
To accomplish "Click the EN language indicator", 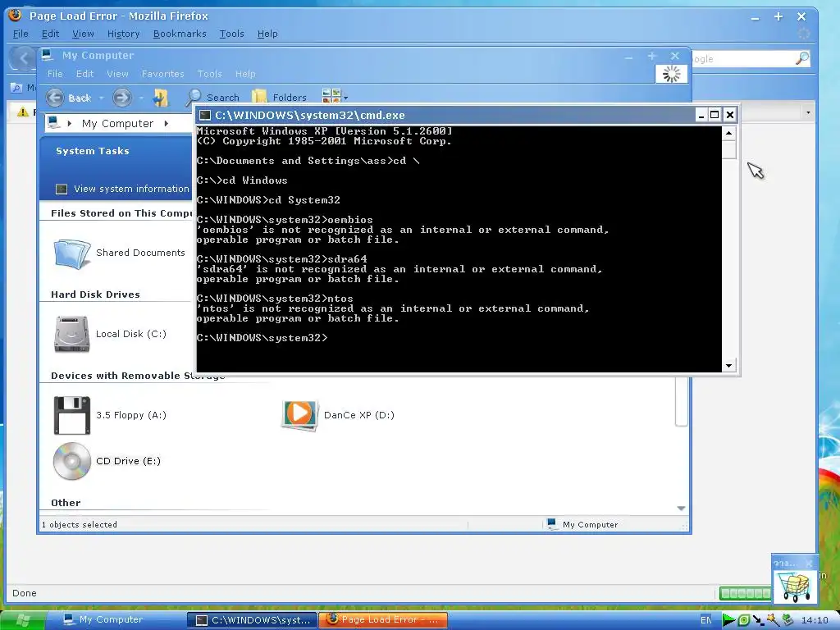I will pos(706,620).
